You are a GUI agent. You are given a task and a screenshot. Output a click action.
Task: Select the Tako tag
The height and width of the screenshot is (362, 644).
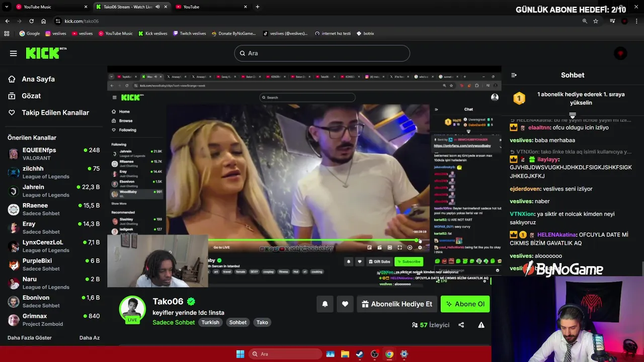tap(262, 322)
